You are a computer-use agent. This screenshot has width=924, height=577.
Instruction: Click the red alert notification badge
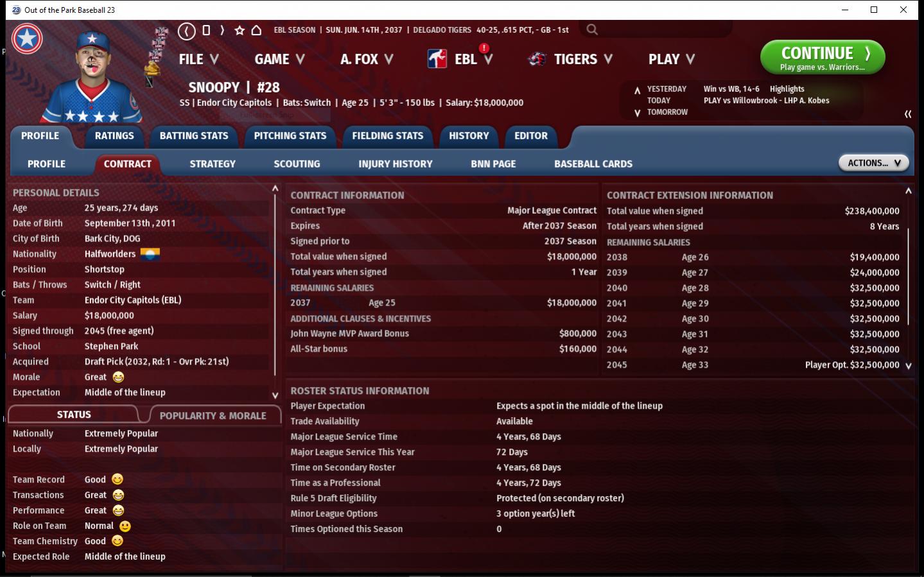[484, 48]
